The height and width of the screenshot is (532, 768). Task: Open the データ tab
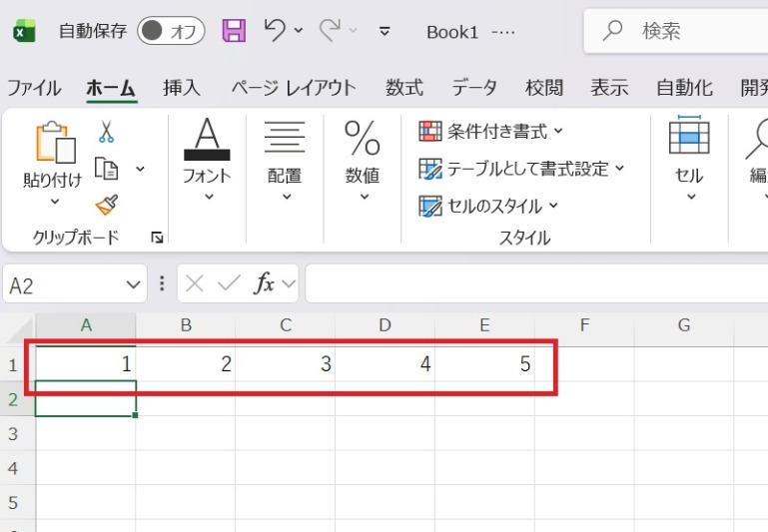pyautogui.click(x=474, y=88)
